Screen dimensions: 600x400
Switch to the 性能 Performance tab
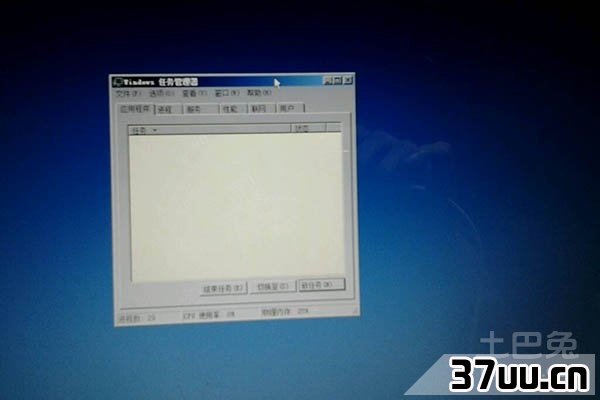click(x=232, y=109)
